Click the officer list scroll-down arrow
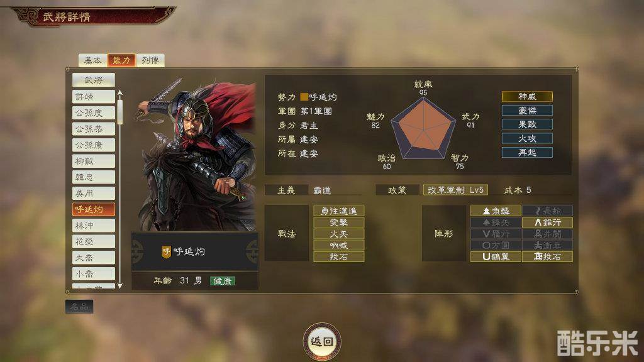Viewport: 644px width, 362px height. tap(120, 286)
